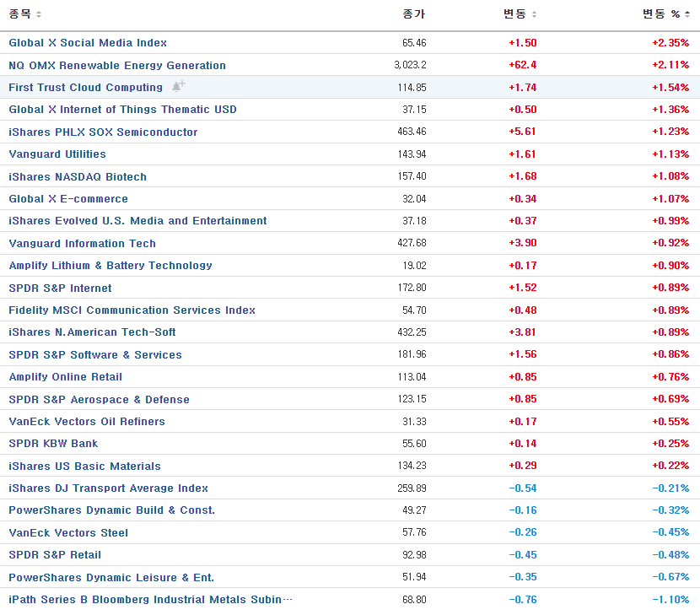This screenshot has width=700, height=615.
Task: Open Amplify Online Retail link
Action: [66, 377]
